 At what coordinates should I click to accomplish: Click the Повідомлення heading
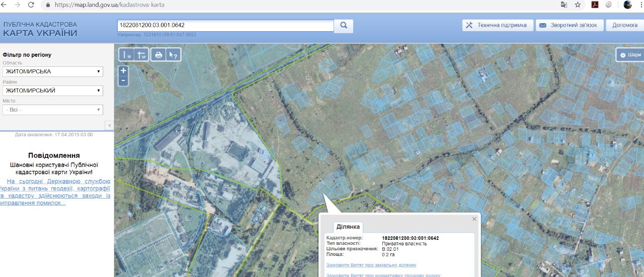[54, 155]
